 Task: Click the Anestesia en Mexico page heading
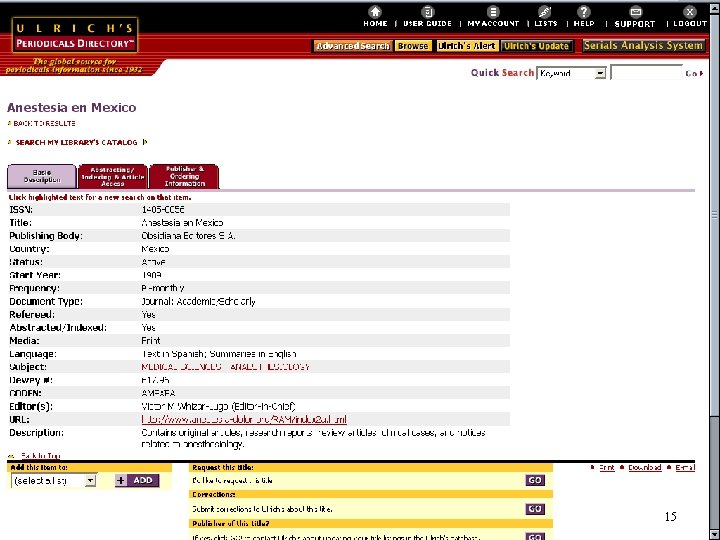pos(72,107)
